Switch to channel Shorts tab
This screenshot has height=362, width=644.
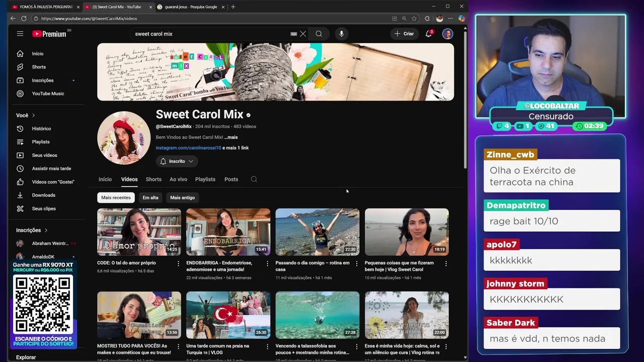[x=153, y=179]
